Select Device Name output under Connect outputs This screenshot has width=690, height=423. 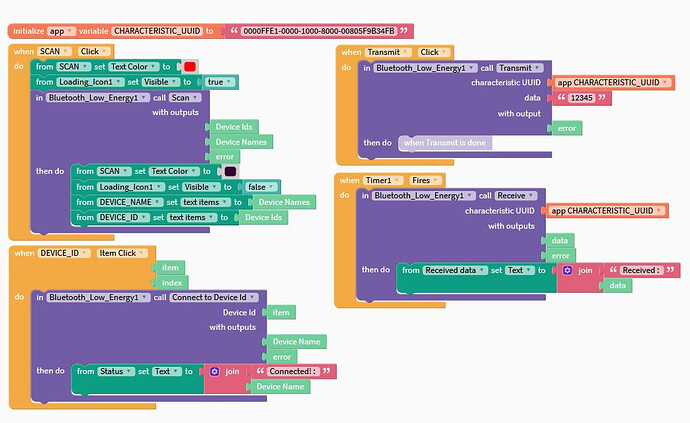[x=296, y=342]
